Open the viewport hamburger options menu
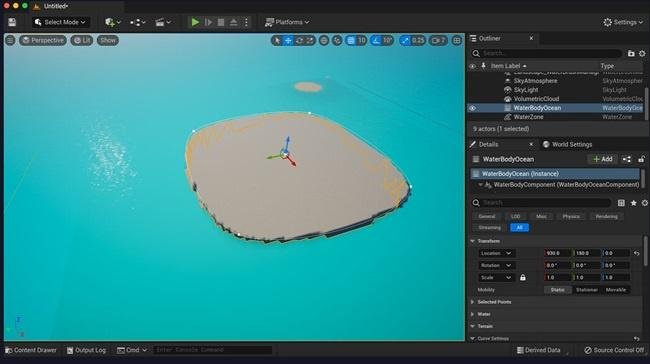Image resolution: width=650 pixels, height=364 pixels. pyautogui.click(x=10, y=40)
